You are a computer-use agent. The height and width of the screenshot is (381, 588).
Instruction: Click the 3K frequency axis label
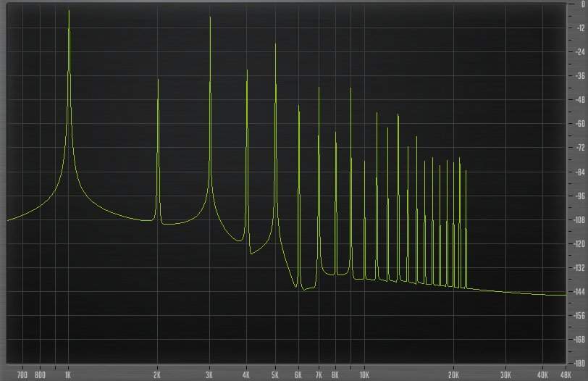(x=209, y=375)
